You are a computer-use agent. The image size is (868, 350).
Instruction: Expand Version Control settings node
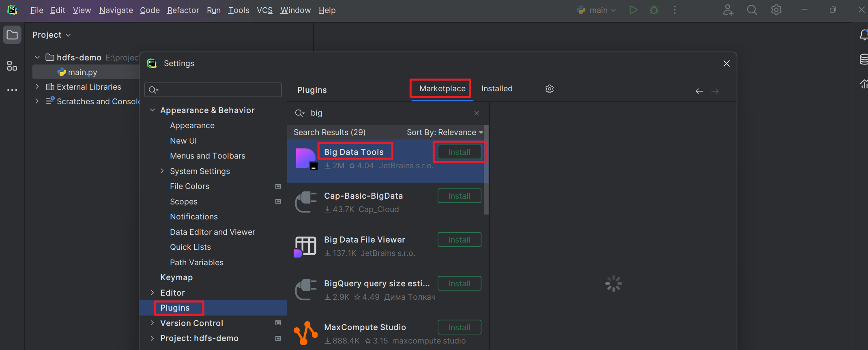153,323
